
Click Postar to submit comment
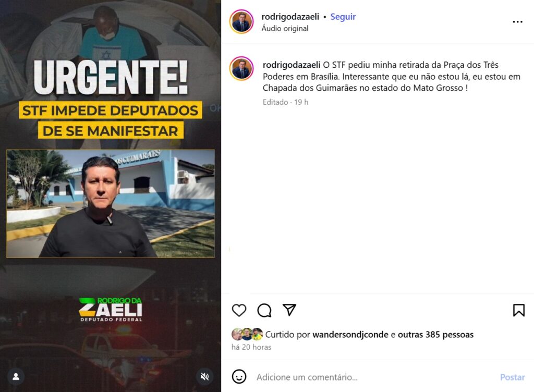(512, 377)
